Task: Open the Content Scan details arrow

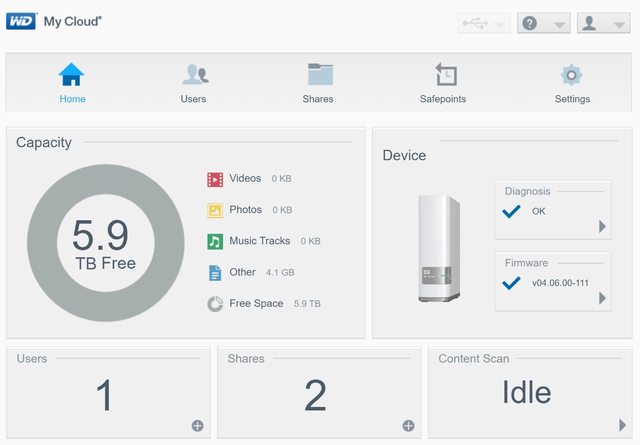Action: click(623, 424)
